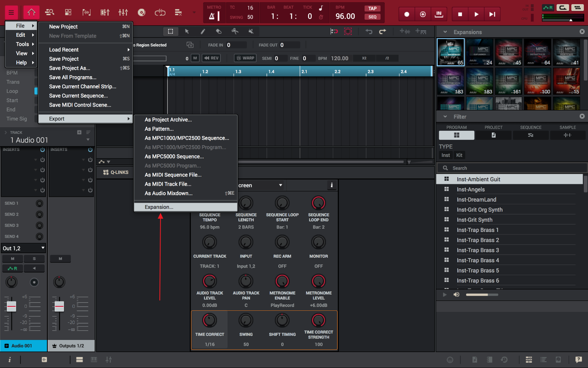The width and height of the screenshot is (588, 368).
Task: Collapse the Expansions panel chevron
Action: tap(445, 32)
